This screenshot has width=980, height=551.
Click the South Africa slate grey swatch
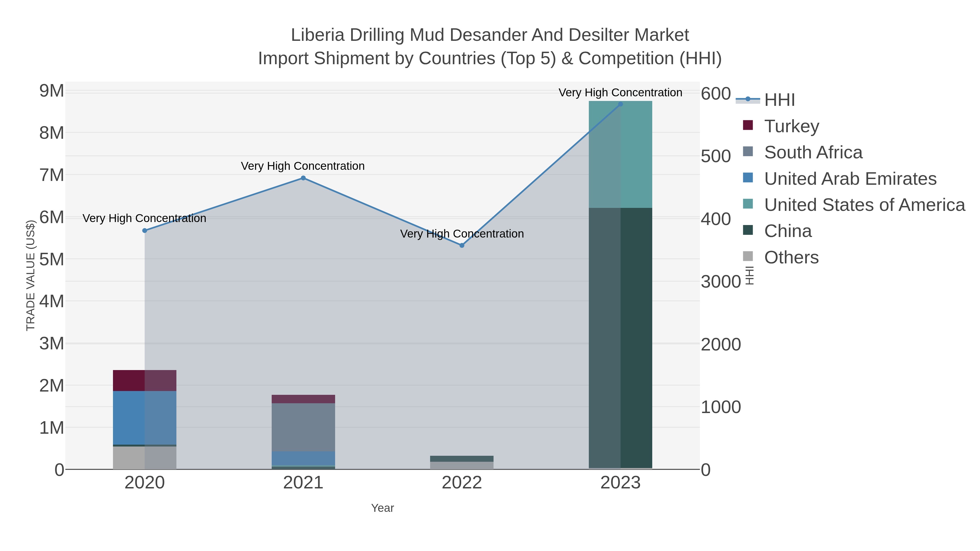pos(748,151)
